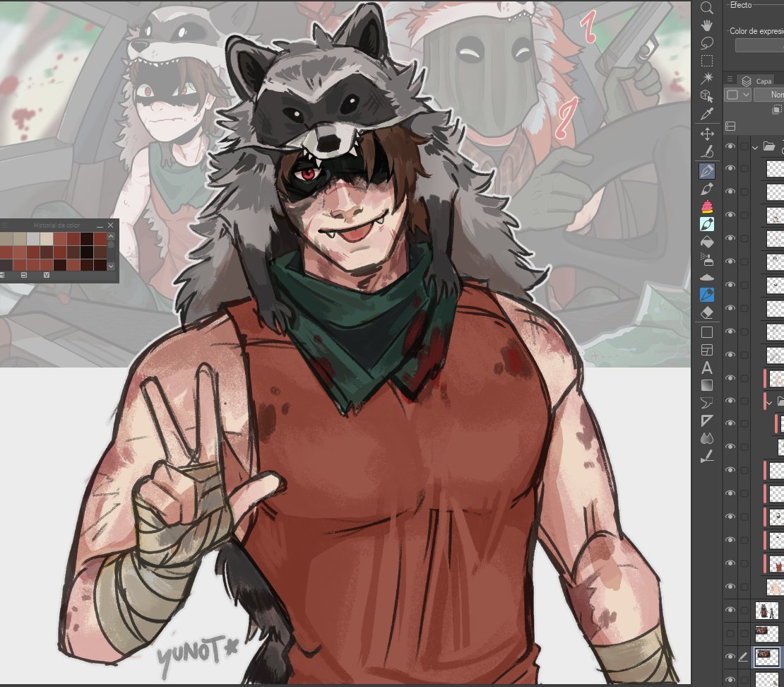
Task: Show the hidden layer above the selected one
Action: (730, 633)
